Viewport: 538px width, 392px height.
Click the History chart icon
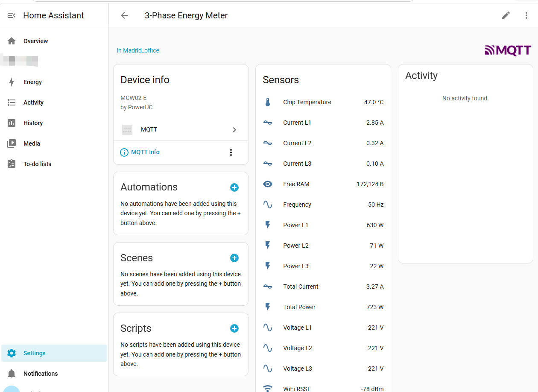coord(12,123)
